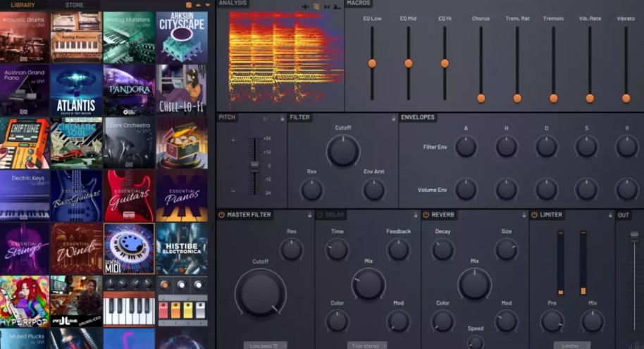Screen dimensions: 644x349
Task: Open the down arrow menu in the library header
Action: 207,5
